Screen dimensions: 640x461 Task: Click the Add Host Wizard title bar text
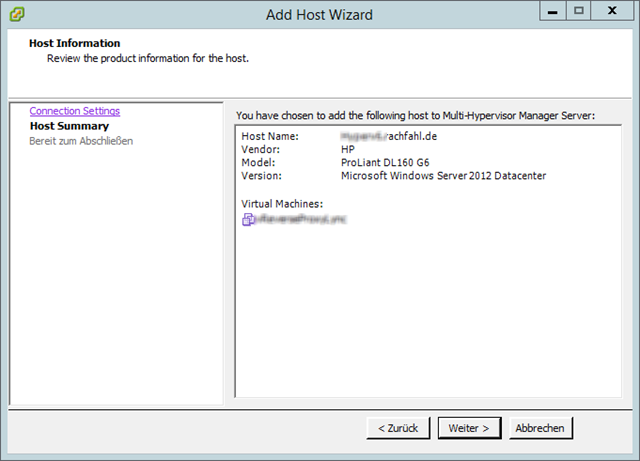tap(319, 14)
